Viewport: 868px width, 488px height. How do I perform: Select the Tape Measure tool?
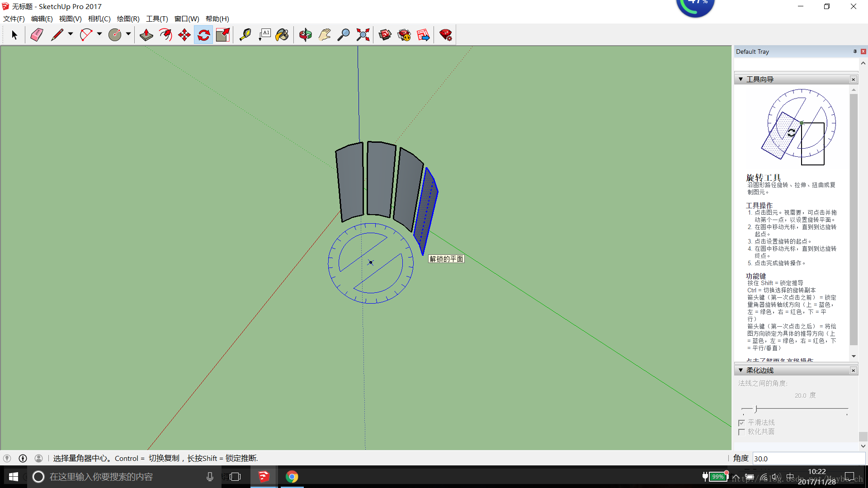point(245,35)
